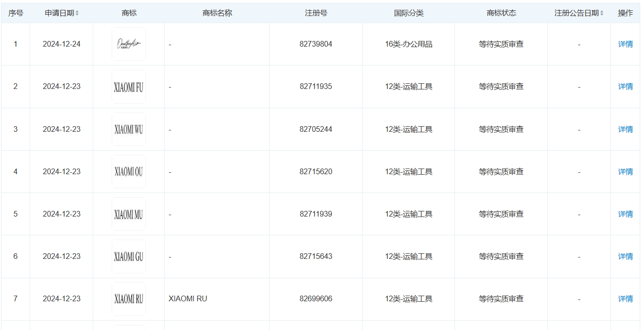Viewport: 644px width, 330px height.
Task: Open 详情 for XIAOMI WU trademark
Action: [x=625, y=129]
